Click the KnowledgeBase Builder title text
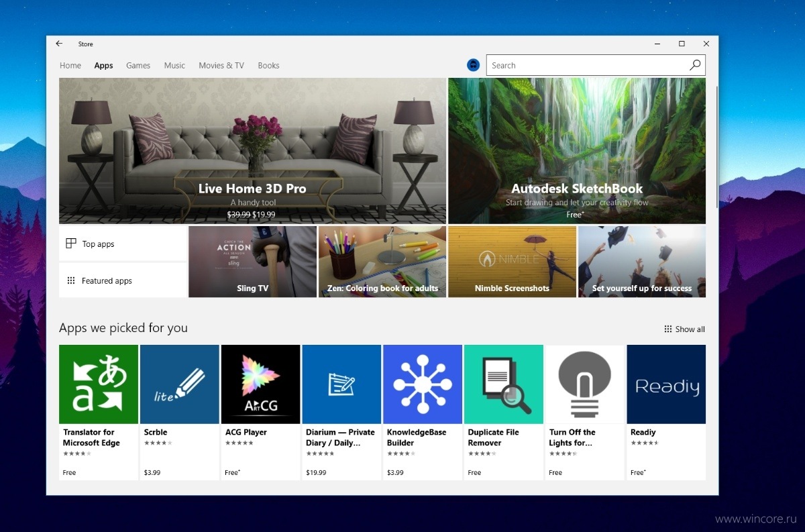This screenshot has height=532, width=805. coord(417,437)
